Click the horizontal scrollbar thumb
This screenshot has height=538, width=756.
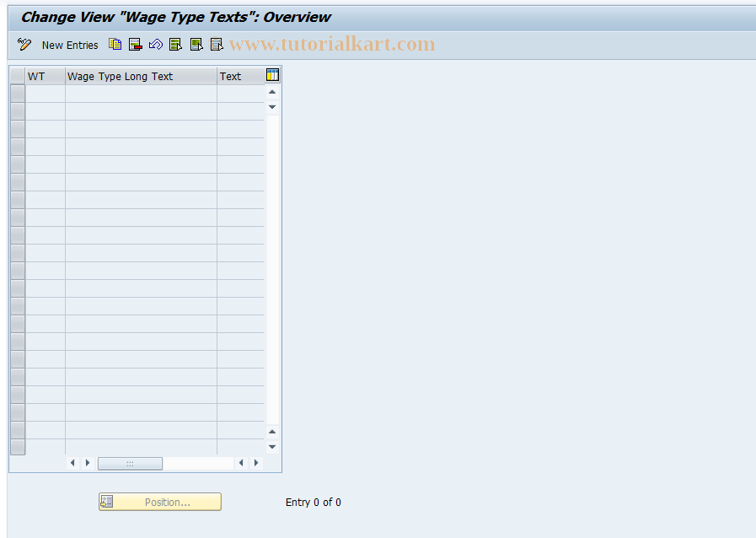[130, 463]
